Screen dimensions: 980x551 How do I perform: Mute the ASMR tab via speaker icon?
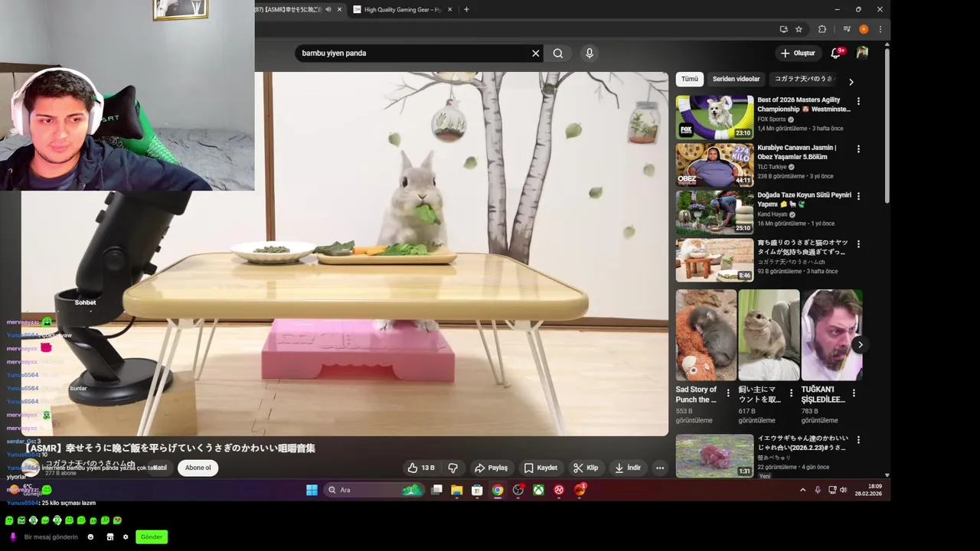point(328,9)
